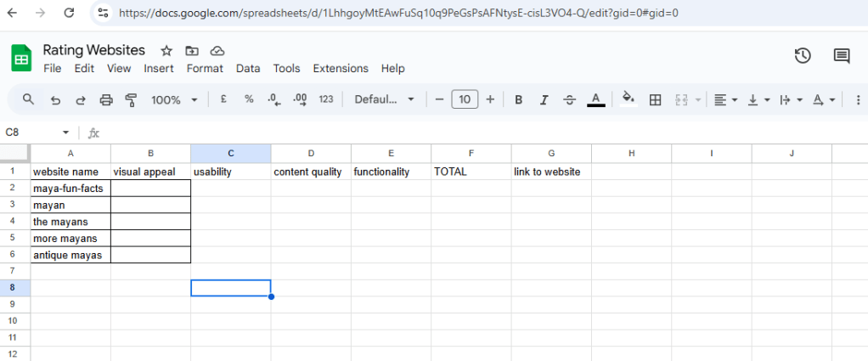Viewport: 868px width, 361px height.
Task: Toggle italic formatting
Action: [x=544, y=99]
